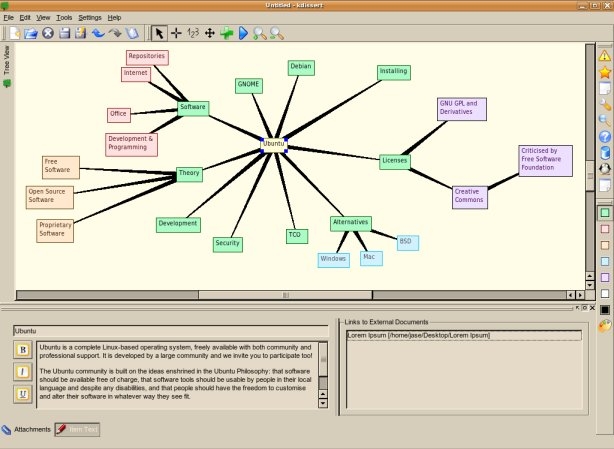
Task: Select the GNU GPL and Derivatives node
Action: pyautogui.click(x=462, y=109)
